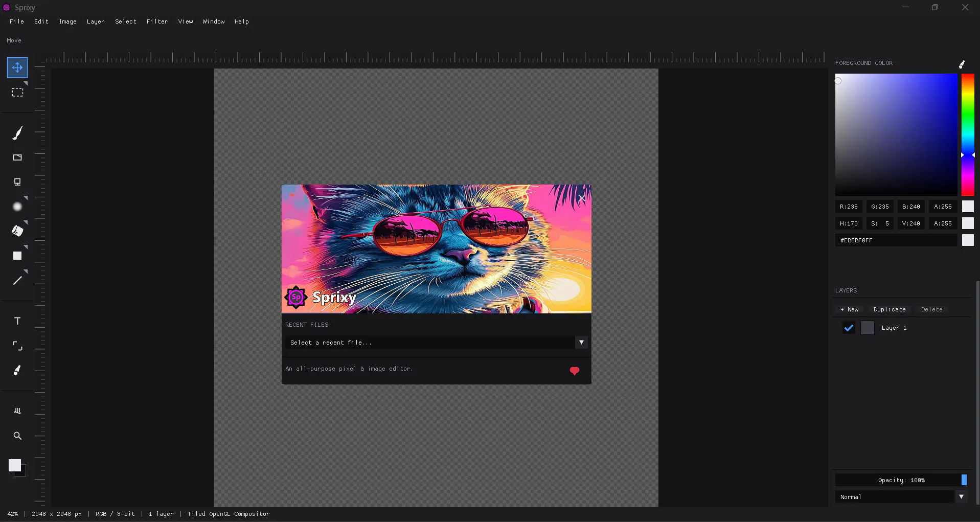Close the Sprixy splash dialog
Viewport: 980px width, 522px height.
(x=582, y=198)
